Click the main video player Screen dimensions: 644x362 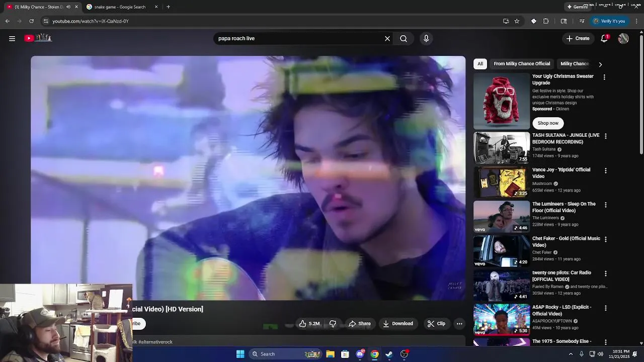click(x=248, y=178)
